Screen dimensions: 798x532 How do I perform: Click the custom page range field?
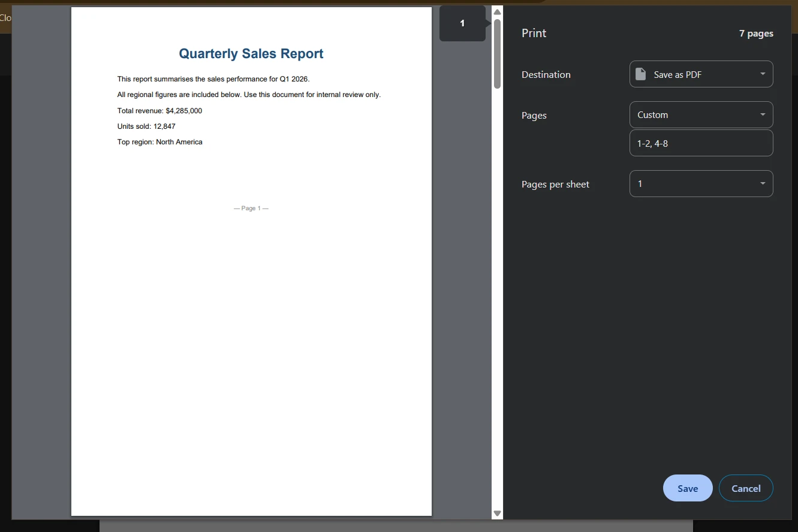(x=701, y=143)
